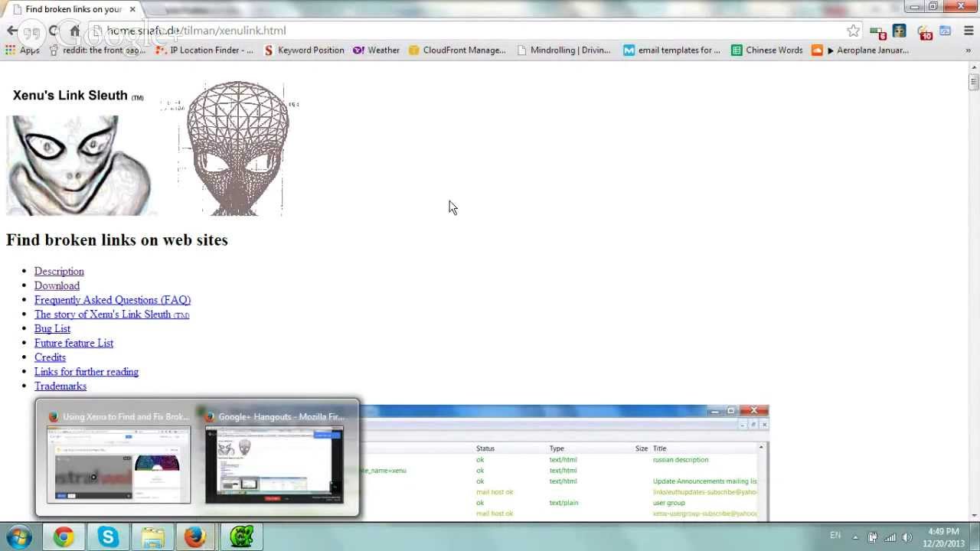Open the Apps bookmarks shortcut
This screenshot has width=980, height=551.
(x=22, y=51)
